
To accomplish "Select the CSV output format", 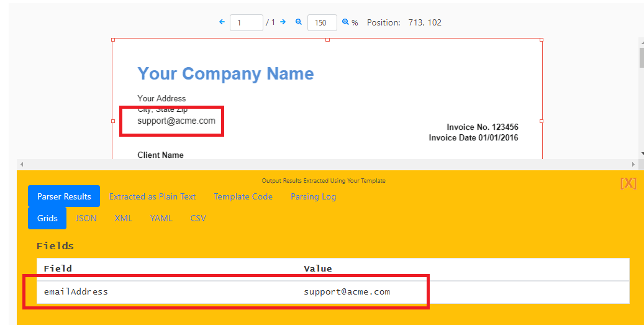I will pos(198,218).
